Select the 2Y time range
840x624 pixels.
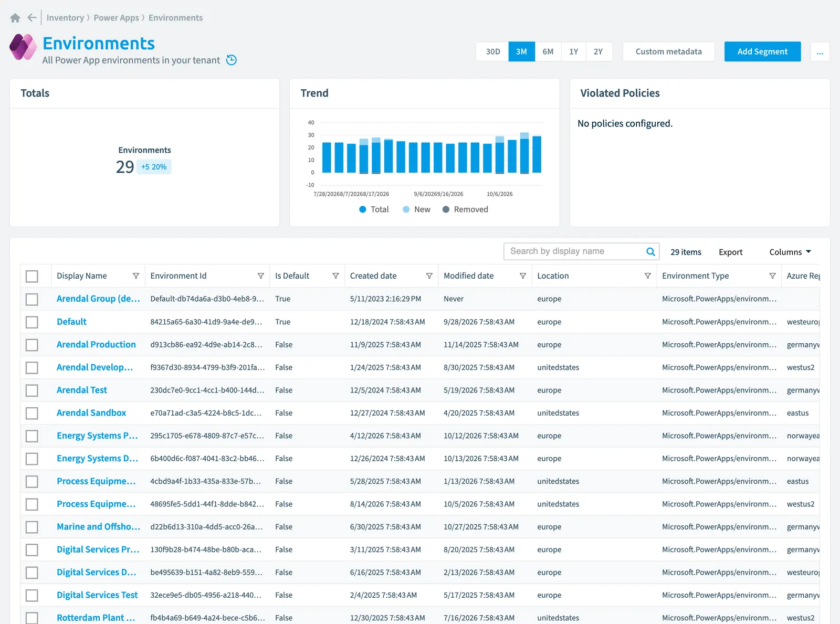coord(598,51)
